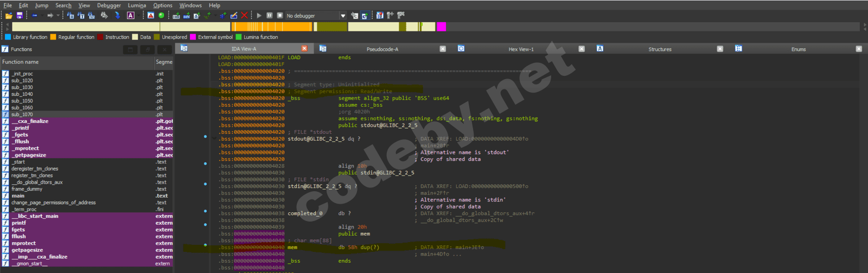This screenshot has height=273, width=868.
Task: Select change_page_permissions_of_address function
Action: click(x=53, y=203)
